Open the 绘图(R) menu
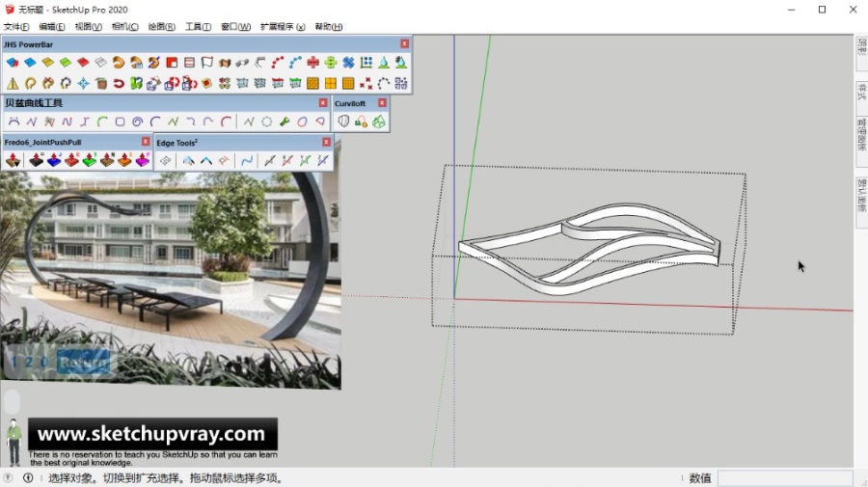Image resolution: width=868 pixels, height=487 pixels. [162, 27]
